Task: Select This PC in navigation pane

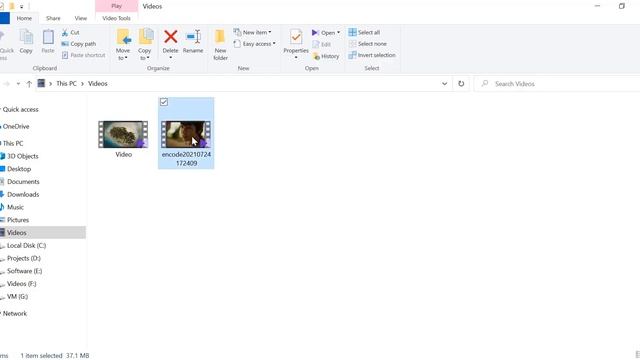Action: pyautogui.click(x=13, y=143)
